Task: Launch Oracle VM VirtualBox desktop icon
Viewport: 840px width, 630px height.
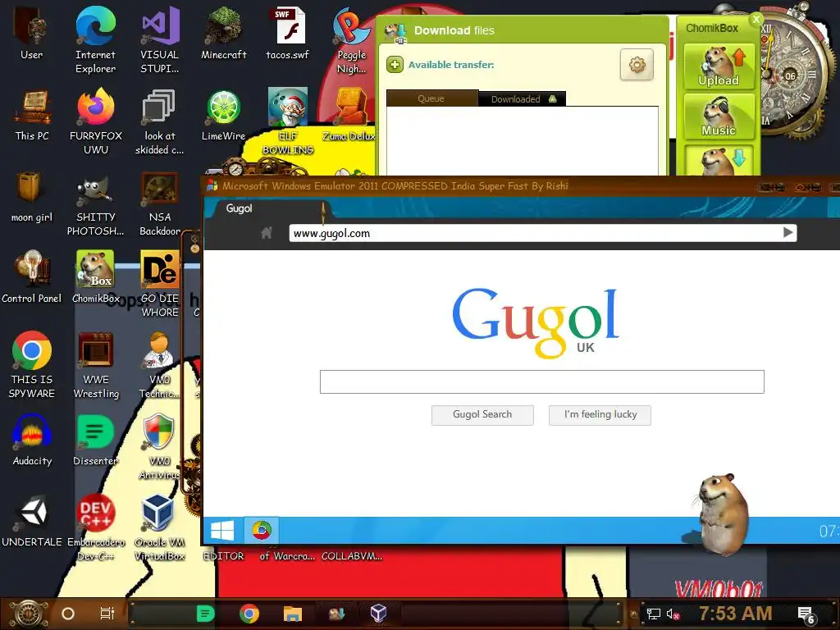Action: click(160, 527)
